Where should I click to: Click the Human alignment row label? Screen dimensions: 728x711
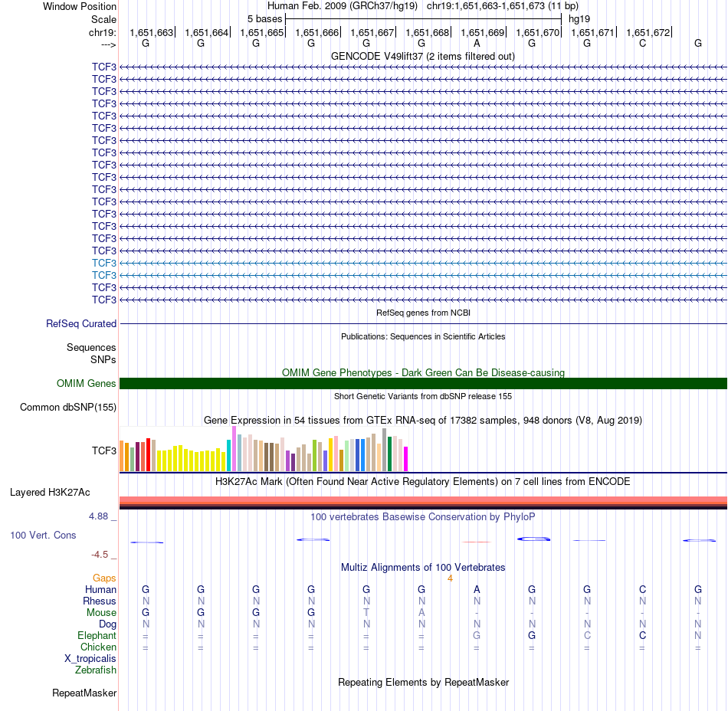coord(100,589)
